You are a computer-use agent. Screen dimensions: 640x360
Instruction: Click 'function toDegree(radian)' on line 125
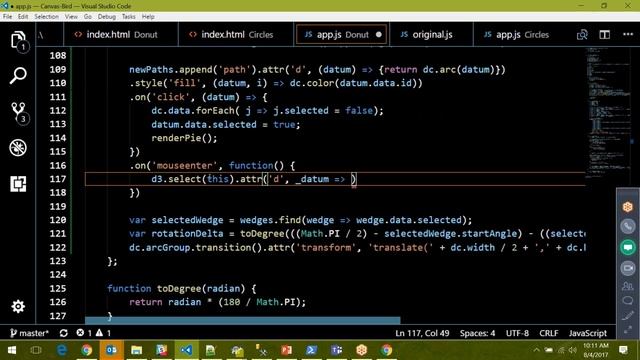click(176, 289)
